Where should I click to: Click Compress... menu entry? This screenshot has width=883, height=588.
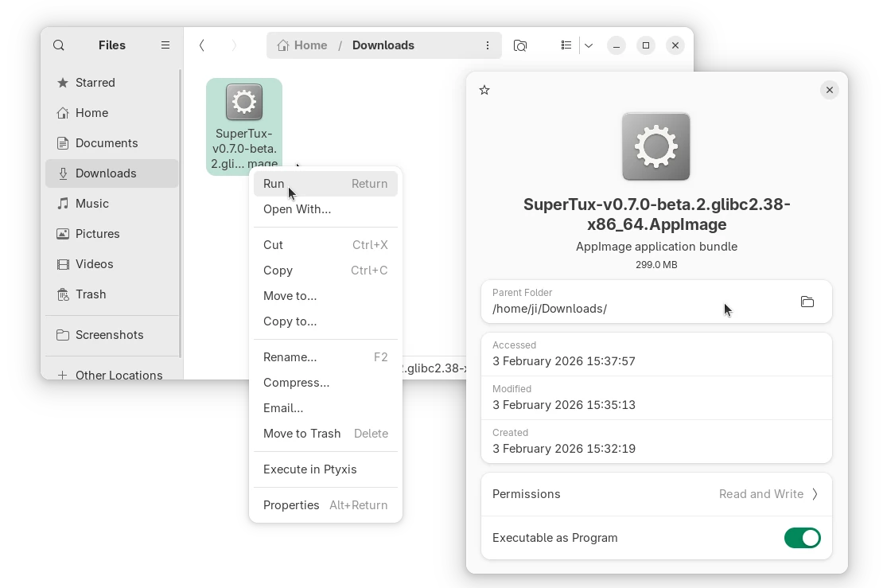tap(296, 383)
